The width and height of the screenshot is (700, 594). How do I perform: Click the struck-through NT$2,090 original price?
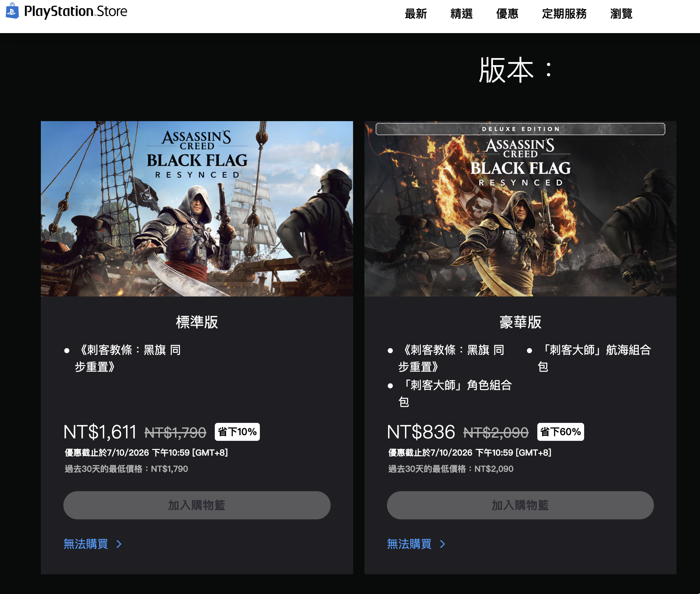pyautogui.click(x=496, y=433)
